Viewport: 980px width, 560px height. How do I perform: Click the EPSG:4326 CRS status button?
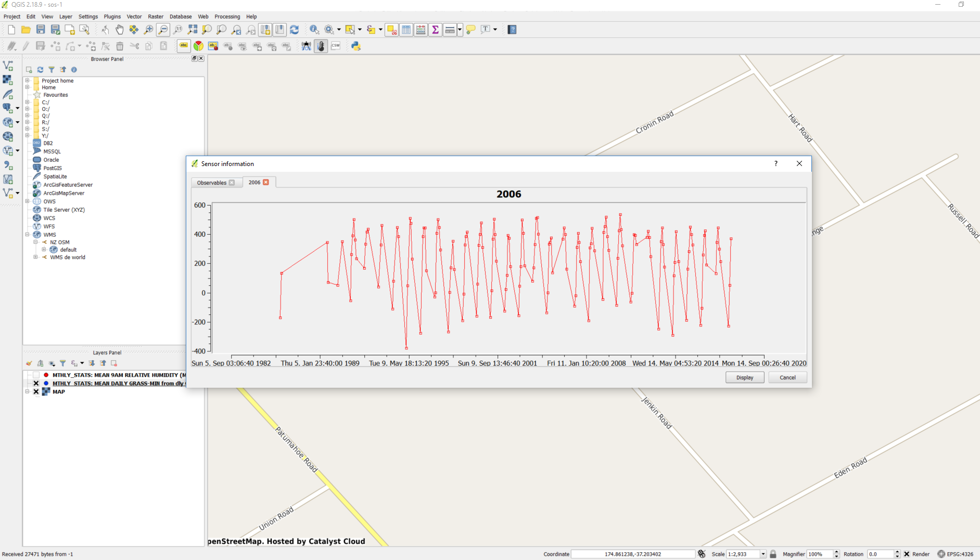pyautogui.click(x=956, y=554)
